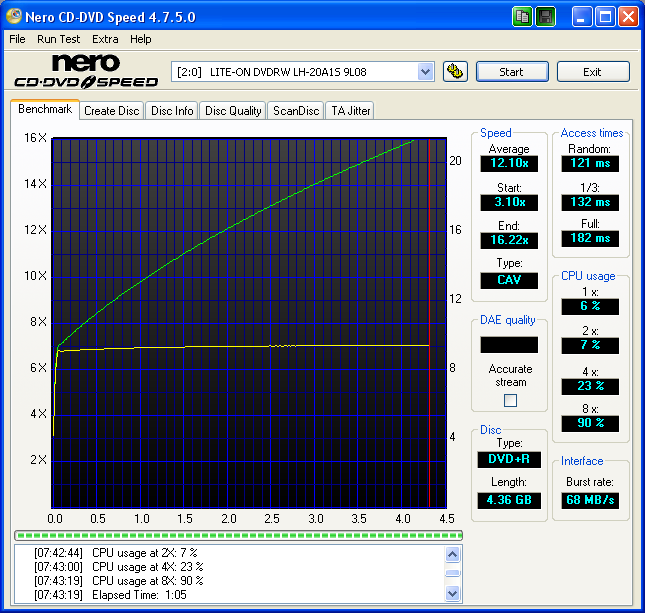
Task: Click the CPU usage 8x value 90 %
Action: coord(590,423)
